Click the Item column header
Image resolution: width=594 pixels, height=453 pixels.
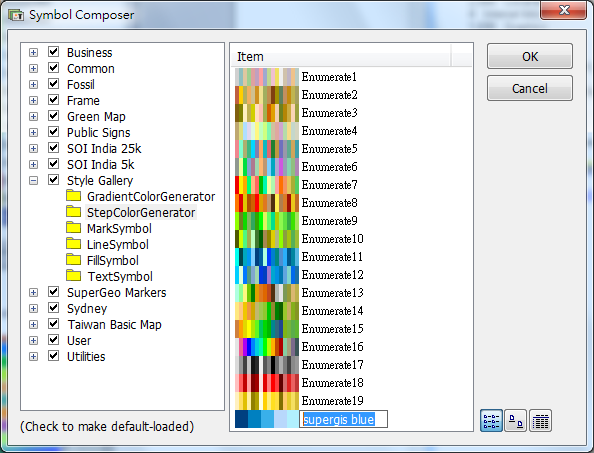click(341, 56)
